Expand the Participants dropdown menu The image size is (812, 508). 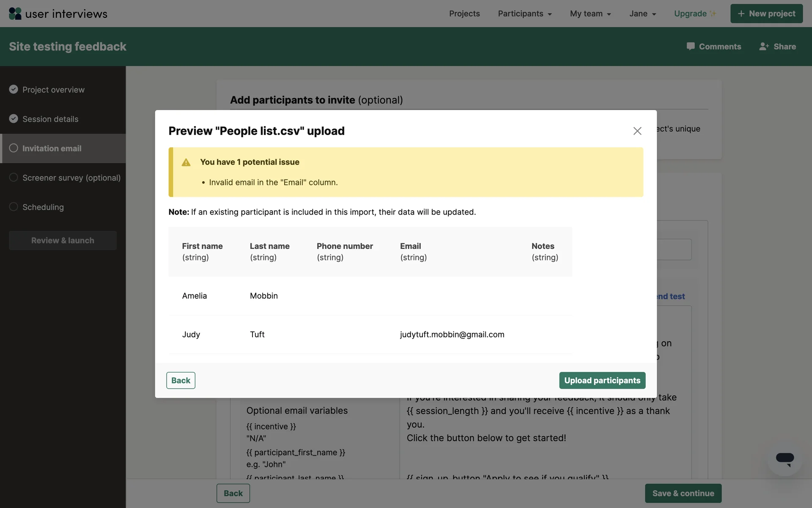[524, 14]
